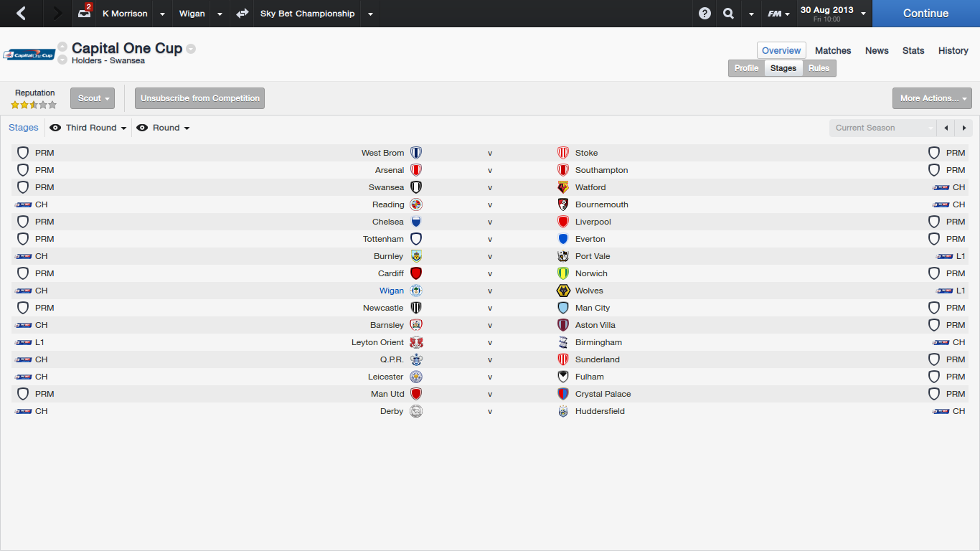Screen dimensions: 980x551
Task: Switch to the Matches tab
Action: point(833,50)
